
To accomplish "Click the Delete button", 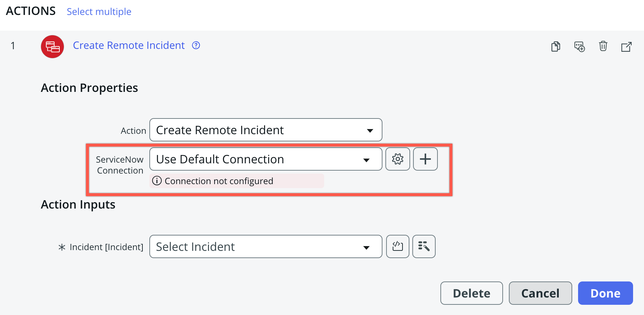I will (472, 293).
